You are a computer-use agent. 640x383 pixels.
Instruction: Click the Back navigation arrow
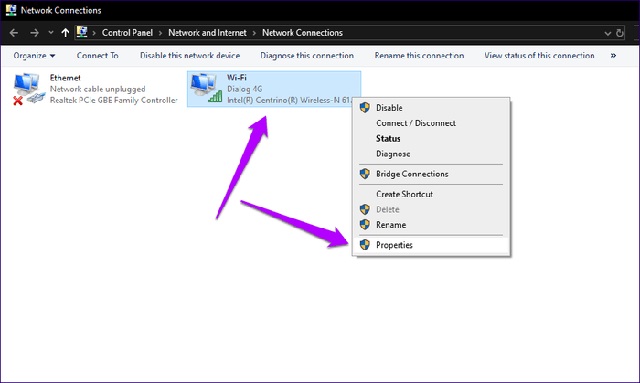click(x=14, y=33)
